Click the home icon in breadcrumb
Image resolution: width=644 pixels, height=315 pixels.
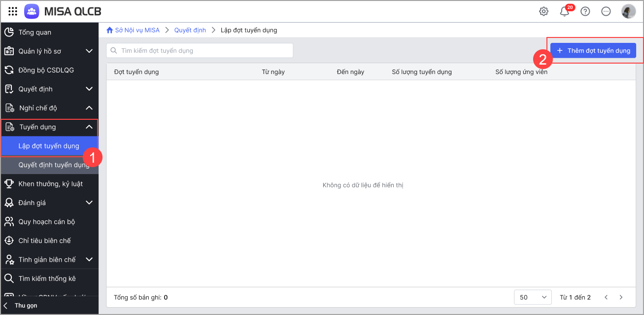(110, 30)
